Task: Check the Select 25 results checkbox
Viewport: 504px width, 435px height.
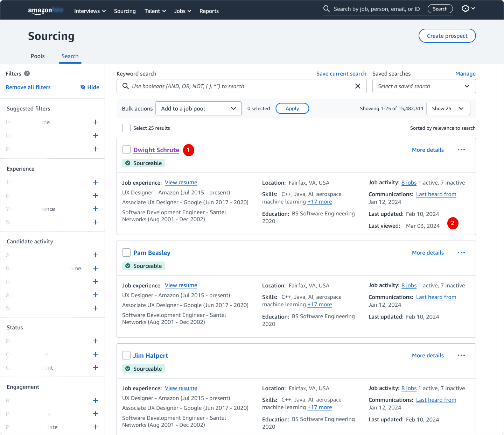Action: 126,128
